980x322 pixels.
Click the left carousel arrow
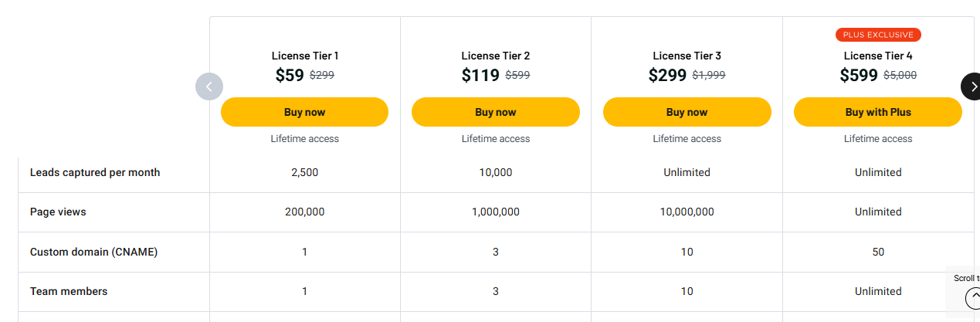(x=209, y=86)
